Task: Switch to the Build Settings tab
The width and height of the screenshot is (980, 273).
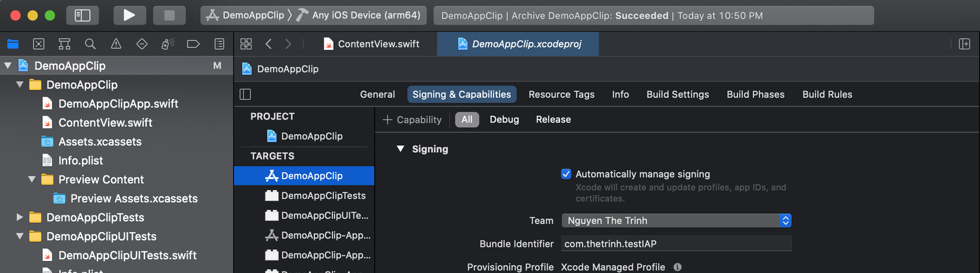Action: 678,95
